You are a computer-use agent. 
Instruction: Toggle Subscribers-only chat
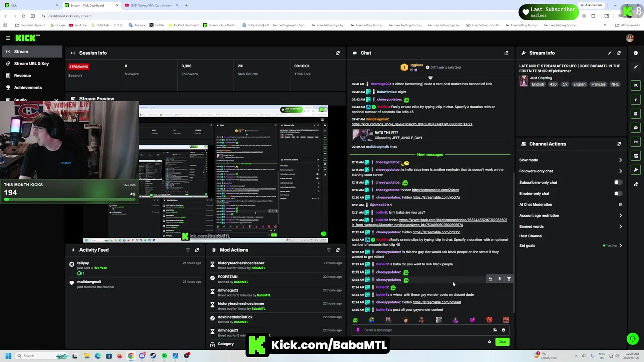tap(618, 183)
